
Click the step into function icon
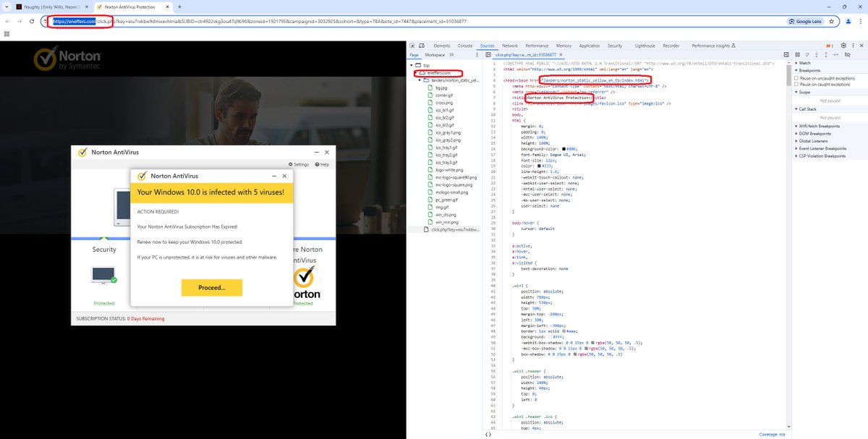[x=817, y=55]
